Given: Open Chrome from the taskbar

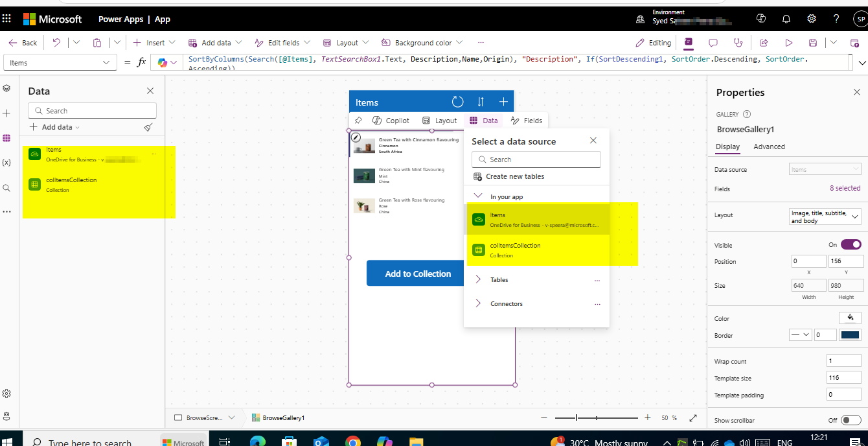Looking at the screenshot, I should (x=353, y=442).
